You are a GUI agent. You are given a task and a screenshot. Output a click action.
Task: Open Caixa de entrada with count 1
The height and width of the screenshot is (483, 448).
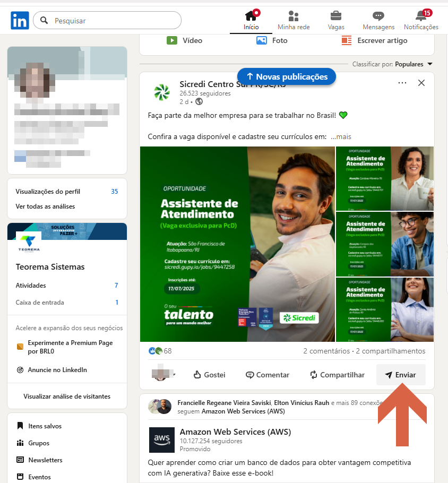[67, 303]
